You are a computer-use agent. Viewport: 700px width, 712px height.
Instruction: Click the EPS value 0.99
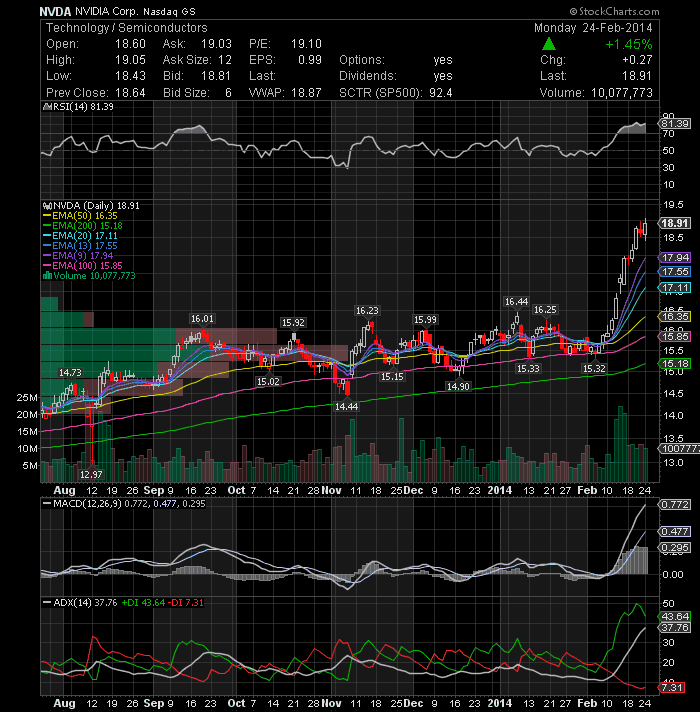310,60
